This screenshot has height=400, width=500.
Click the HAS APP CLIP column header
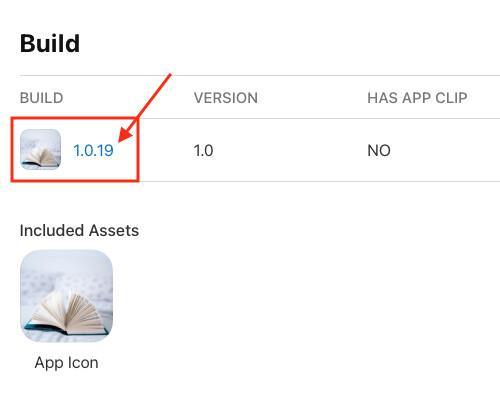pyautogui.click(x=417, y=98)
